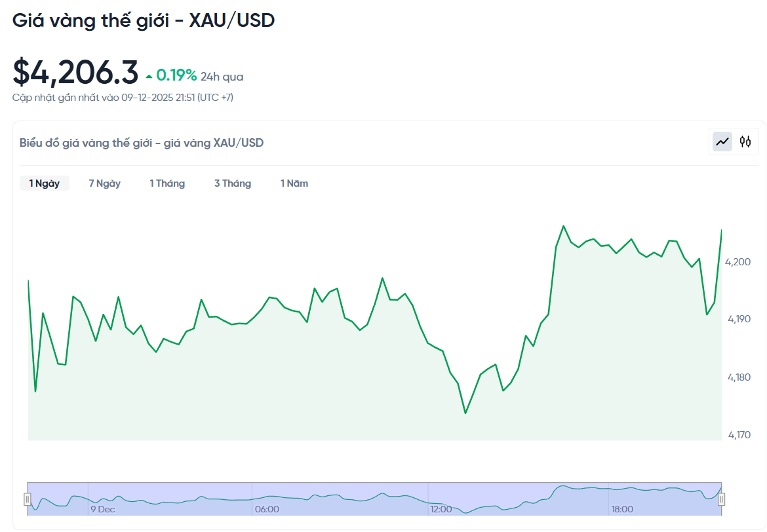Viewport: 767px width, 532px height.
Task: Open the 1 Tháng view
Action: click(167, 183)
